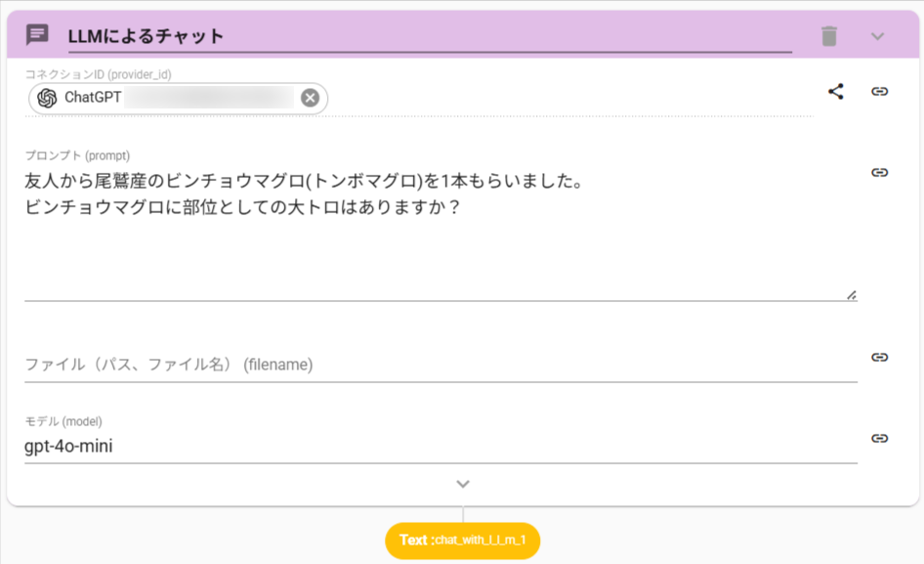The width and height of the screenshot is (924, 564).
Task: Click the link icon beside the filename field
Action: pos(879,358)
